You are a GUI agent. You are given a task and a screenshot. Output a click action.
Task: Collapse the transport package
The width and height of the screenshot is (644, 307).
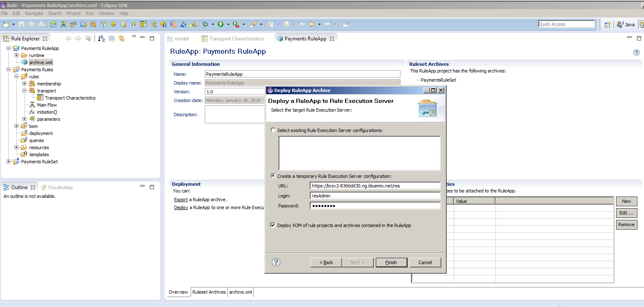click(25, 91)
